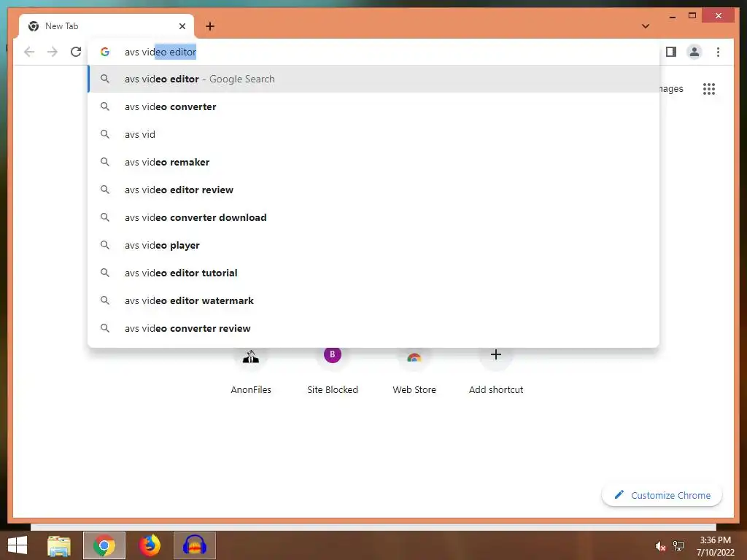Choose 'avs video editor tutorial' suggestion
The image size is (747, 560).
click(373, 273)
